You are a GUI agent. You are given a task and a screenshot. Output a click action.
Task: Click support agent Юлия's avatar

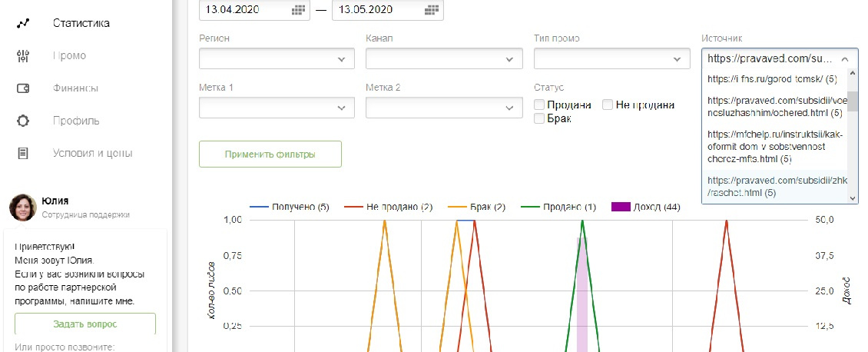(23, 208)
